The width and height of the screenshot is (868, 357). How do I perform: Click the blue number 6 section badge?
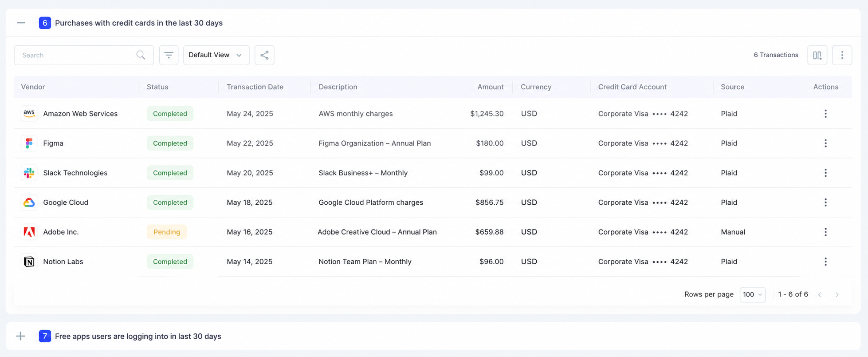click(45, 23)
